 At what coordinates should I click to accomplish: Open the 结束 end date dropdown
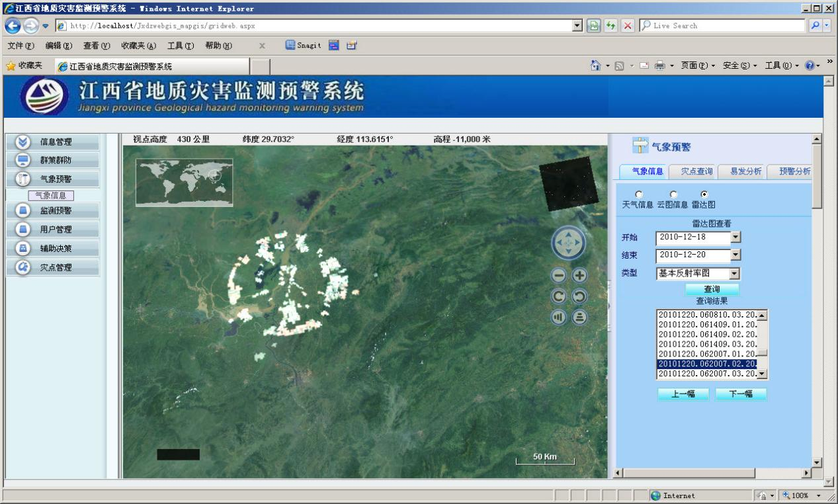tap(735, 255)
